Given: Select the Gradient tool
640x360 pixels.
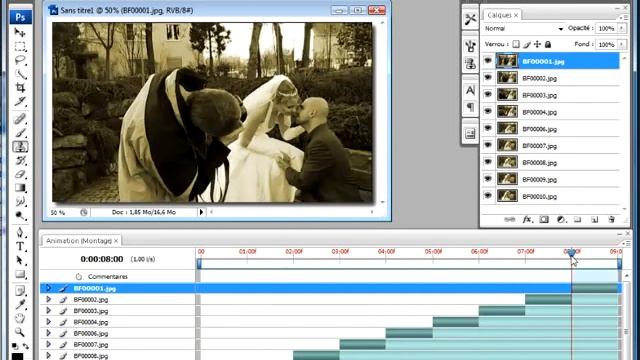Looking at the screenshot, I should 20,188.
